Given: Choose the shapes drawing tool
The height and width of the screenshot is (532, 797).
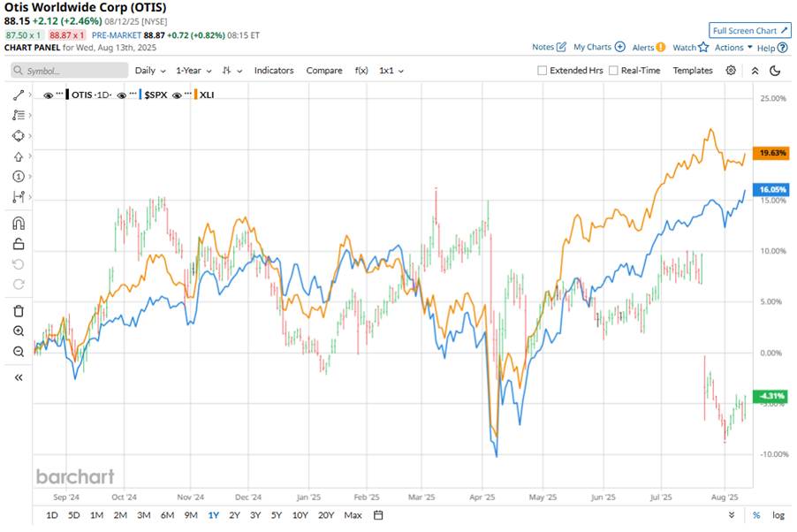Looking at the screenshot, I should coord(19,136).
